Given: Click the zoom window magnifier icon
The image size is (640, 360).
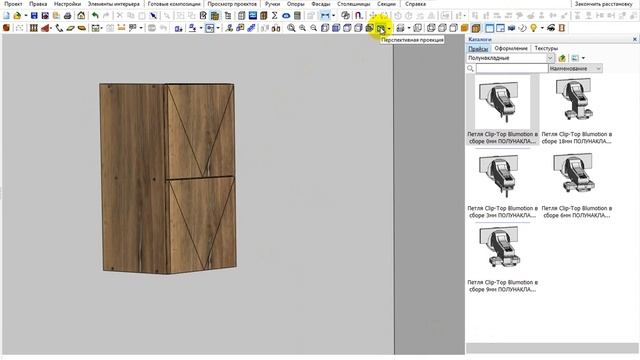Looking at the screenshot, I should tap(291, 28).
